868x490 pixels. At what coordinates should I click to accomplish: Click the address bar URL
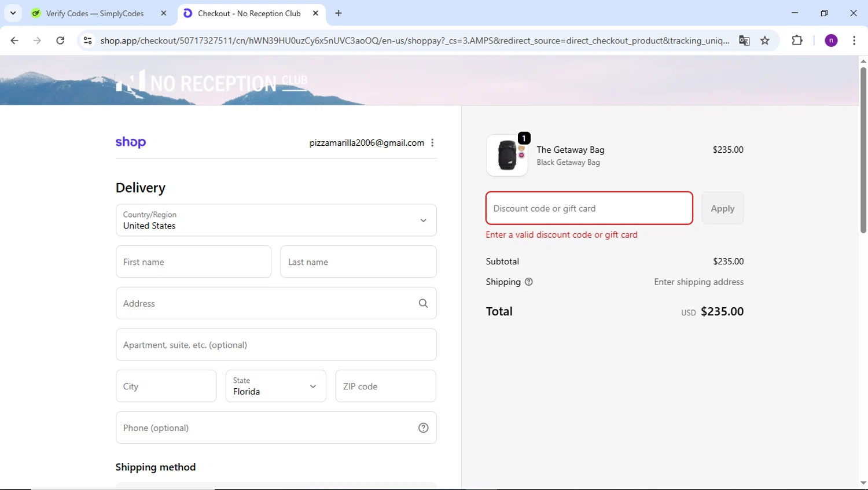tap(414, 40)
